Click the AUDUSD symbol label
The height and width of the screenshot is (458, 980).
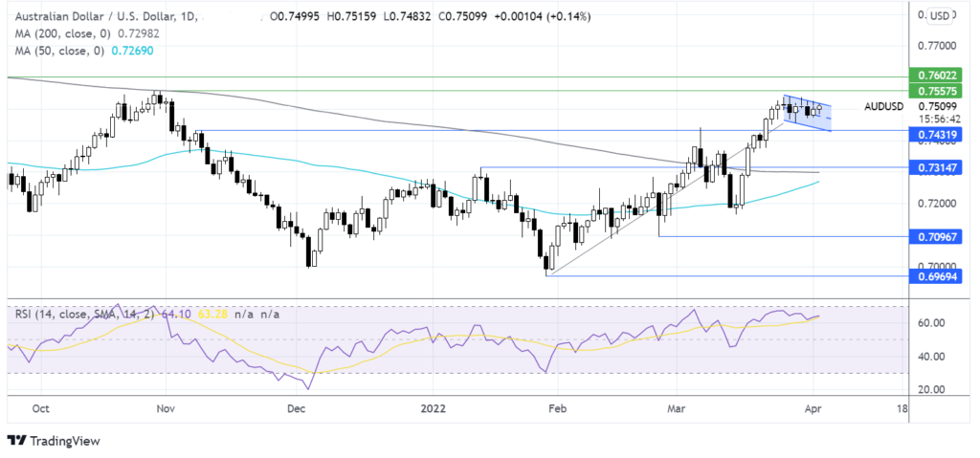pyautogui.click(x=883, y=107)
